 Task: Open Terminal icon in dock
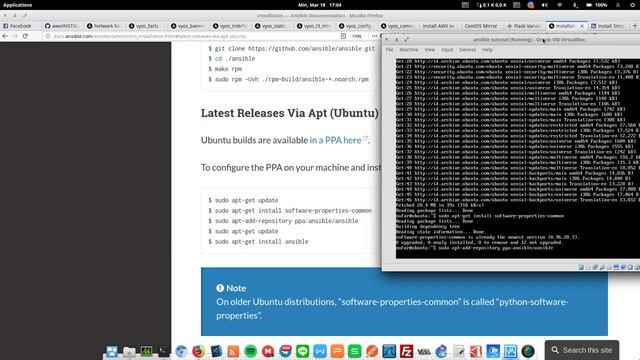163,351
